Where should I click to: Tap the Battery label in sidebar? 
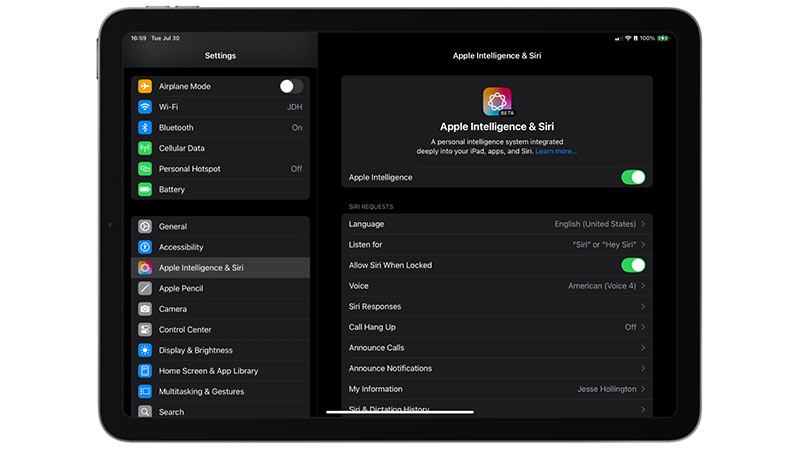point(171,189)
